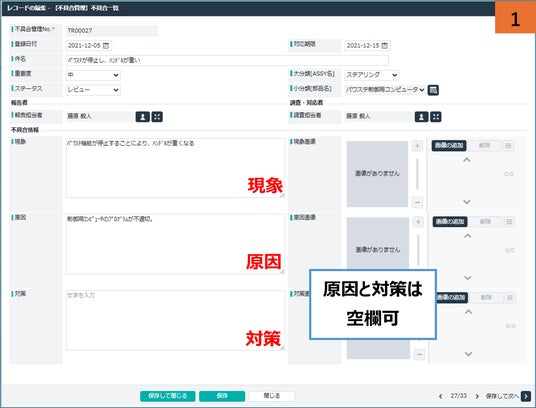The height and width of the screenshot is (408, 536).
Task: Expand the 重要度 dropdown
Action: point(93,75)
